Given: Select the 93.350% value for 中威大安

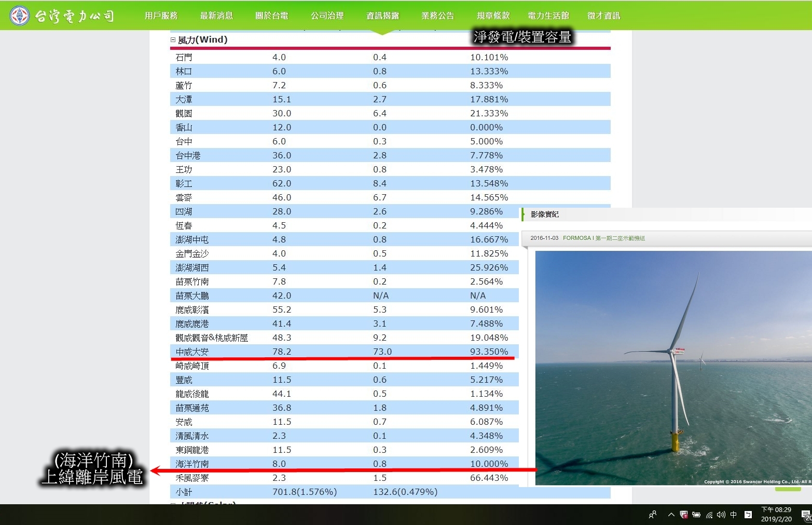Looking at the screenshot, I should click(x=489, y=352).
